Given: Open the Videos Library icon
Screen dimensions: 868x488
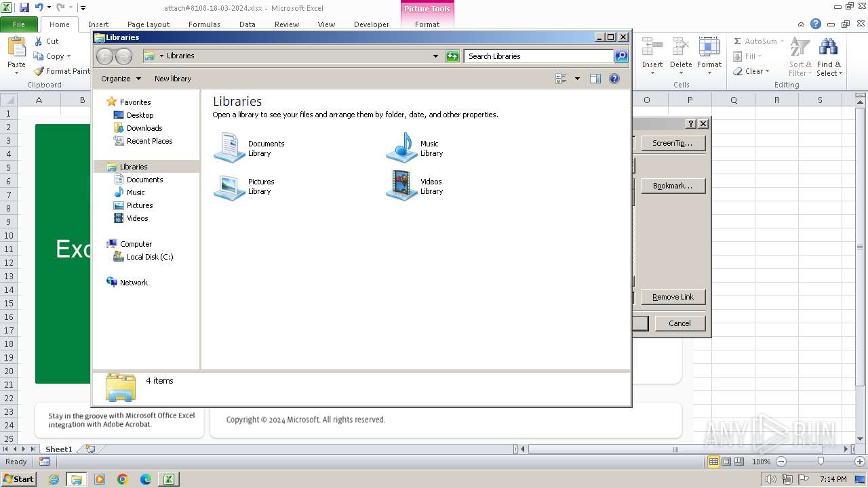Looking at the screenshot, I should point(401,186).
